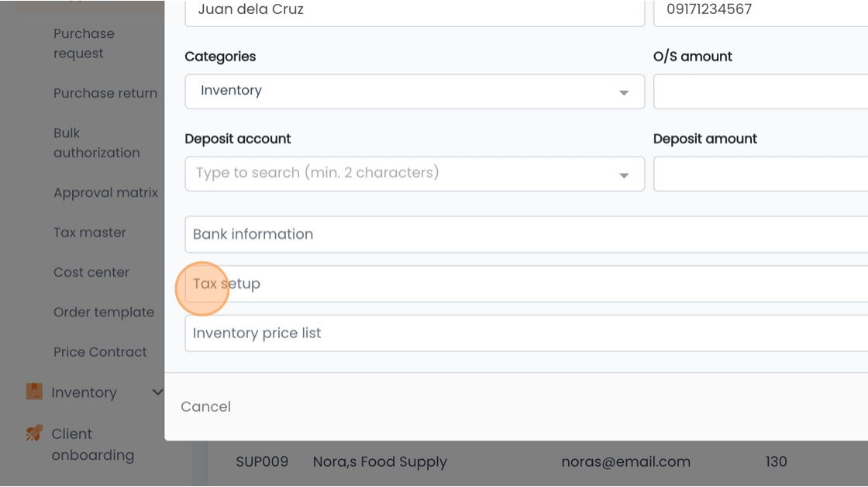Viewport: 868px width, 487px height.
Task: Open Purchase return in sidebar
Action: click(105, 93)
